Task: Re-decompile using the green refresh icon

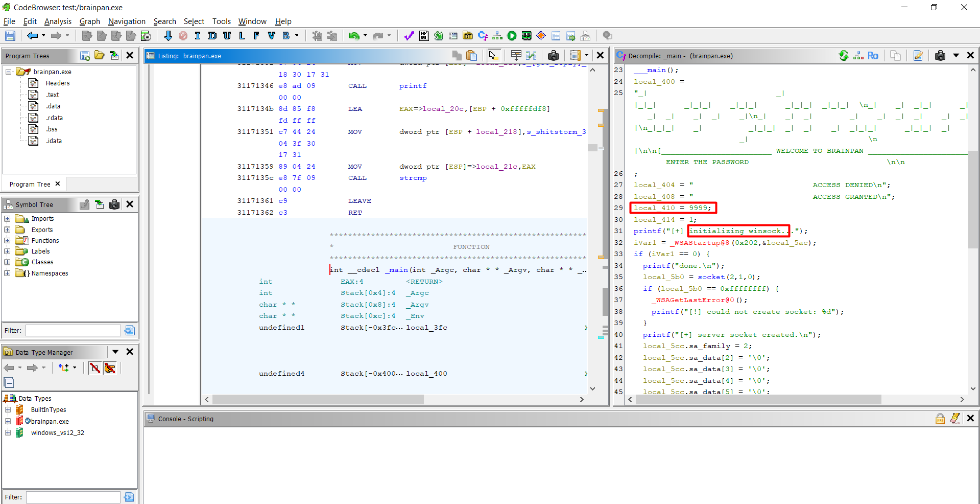Action: tap(844, 56)
